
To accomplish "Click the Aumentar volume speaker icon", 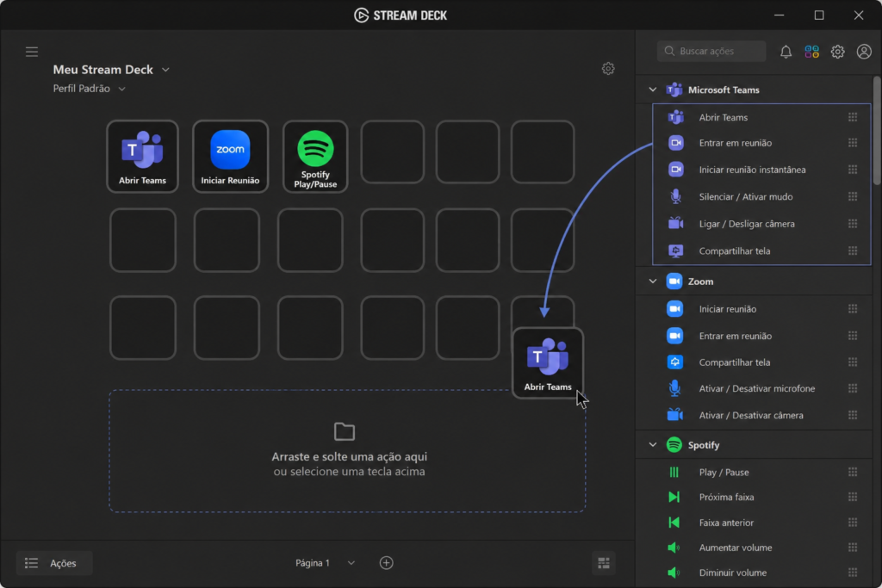I will pyautogui.click(x=674, y=548).
